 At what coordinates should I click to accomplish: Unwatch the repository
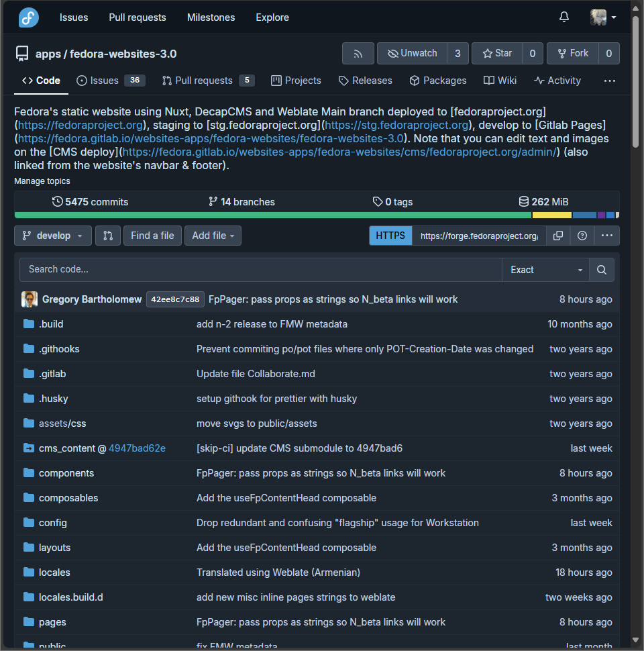[x=412, y=53]
